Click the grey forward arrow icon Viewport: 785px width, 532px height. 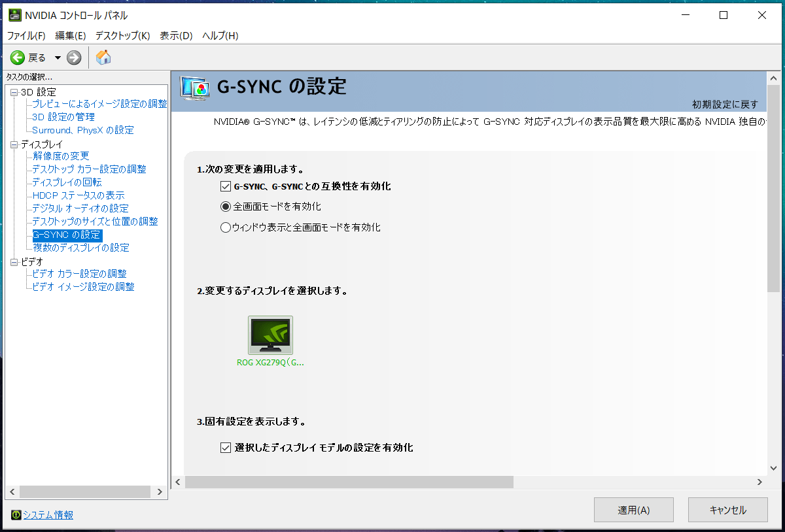74,58
